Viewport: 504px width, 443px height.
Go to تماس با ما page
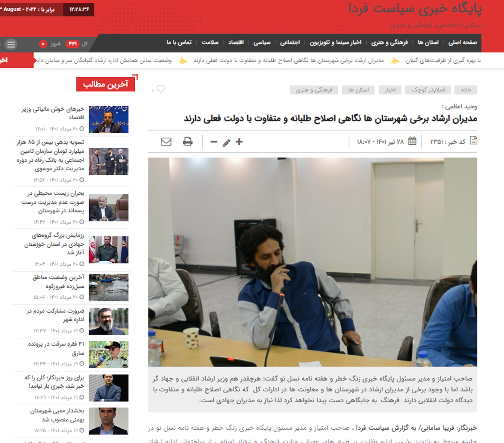click(179, 43)
